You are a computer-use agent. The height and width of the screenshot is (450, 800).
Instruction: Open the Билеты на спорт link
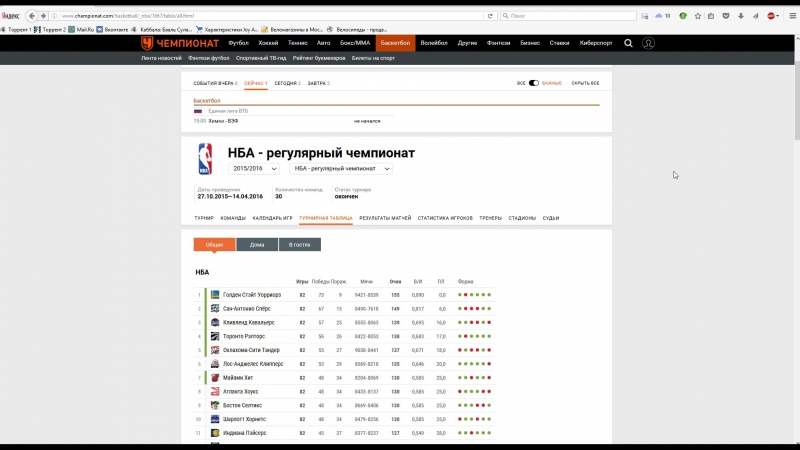pyautogui.click(x=373, y=58)
